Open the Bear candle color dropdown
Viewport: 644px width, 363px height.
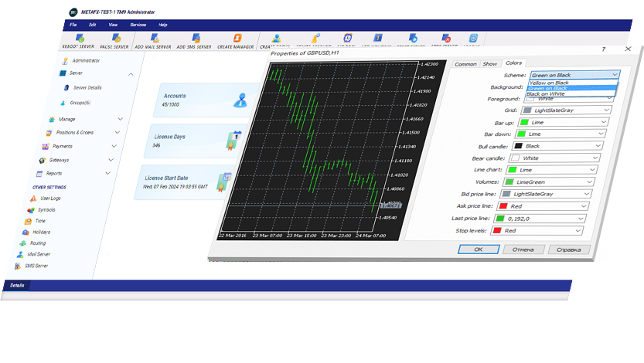tap(554, 158)
